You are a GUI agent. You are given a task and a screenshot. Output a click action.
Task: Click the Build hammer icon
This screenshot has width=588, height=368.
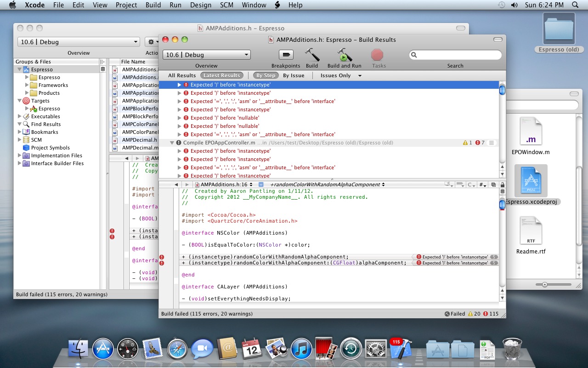tap(312, 55)
